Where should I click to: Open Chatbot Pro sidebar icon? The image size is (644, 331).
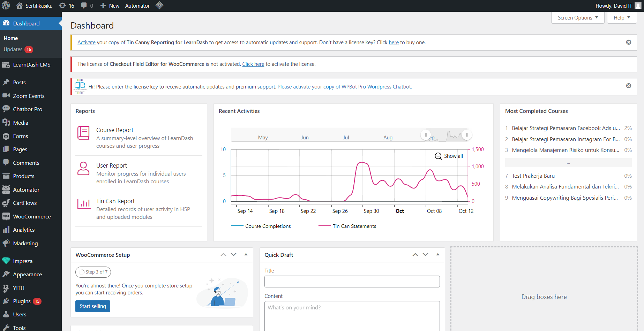click(6, 109)
